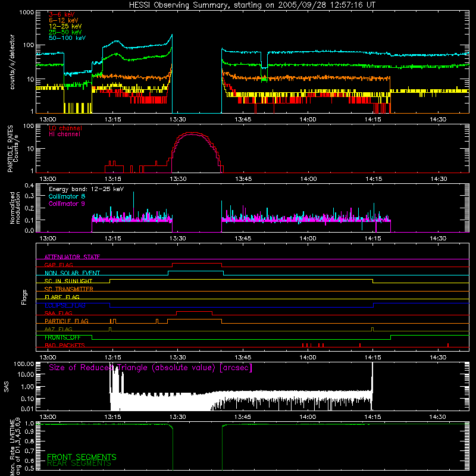This screenshot has height=476, width=476.
Task: Select the Collimator 8 legend label
Action: pos(67,196)
